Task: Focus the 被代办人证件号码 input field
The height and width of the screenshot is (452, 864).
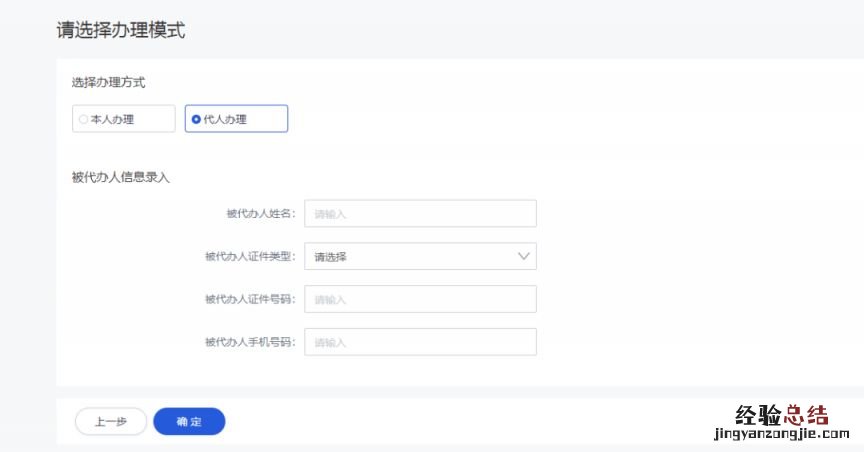Action: point(420,299)
